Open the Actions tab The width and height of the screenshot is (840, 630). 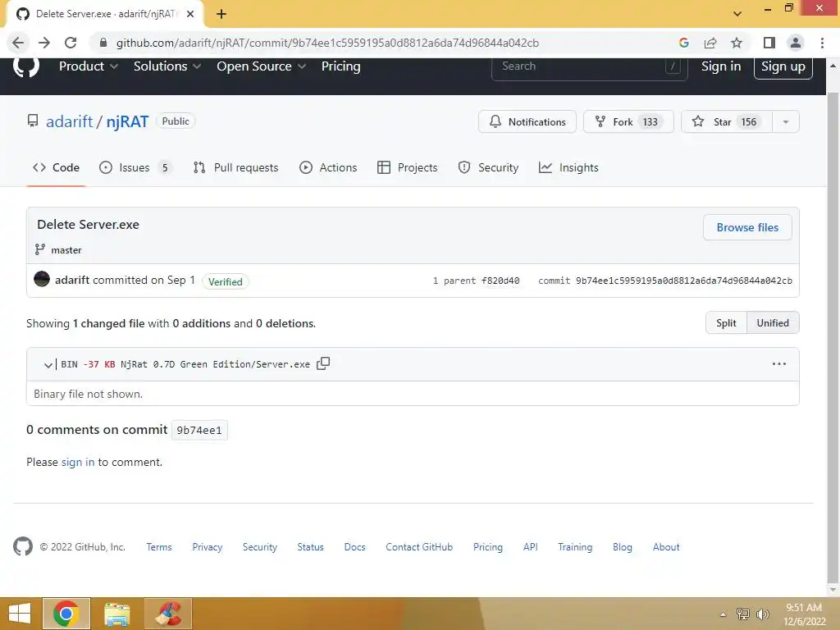point(328,167)
